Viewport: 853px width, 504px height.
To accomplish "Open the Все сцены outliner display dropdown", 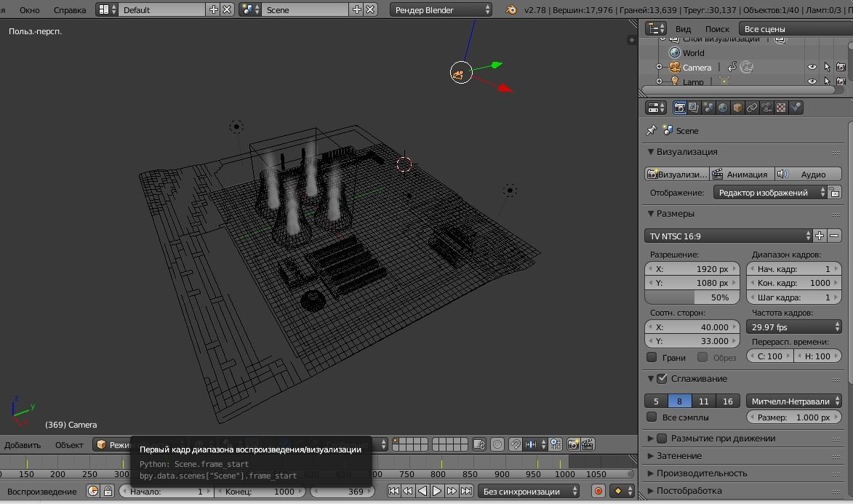I will 796,29.
